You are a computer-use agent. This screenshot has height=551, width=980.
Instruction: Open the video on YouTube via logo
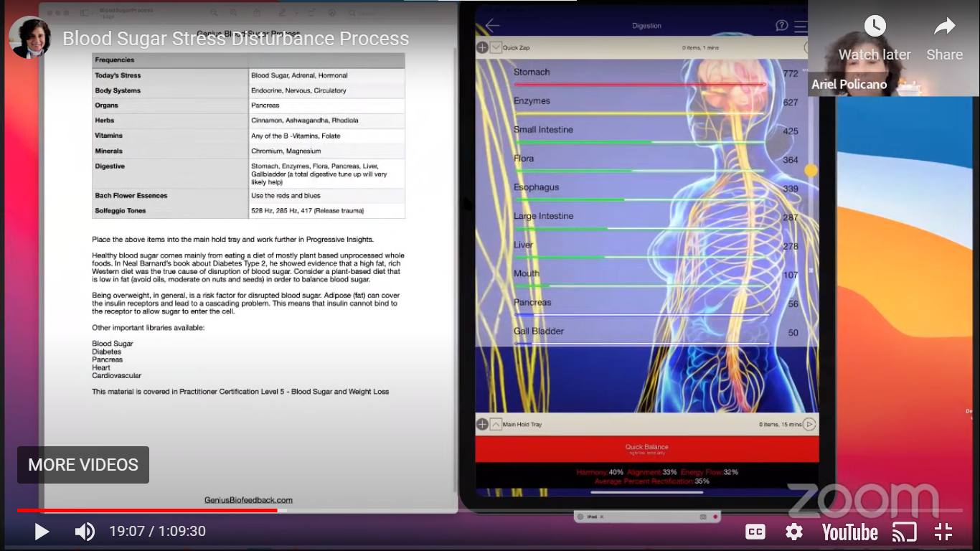pyautogui.click(x=849, y=532)
